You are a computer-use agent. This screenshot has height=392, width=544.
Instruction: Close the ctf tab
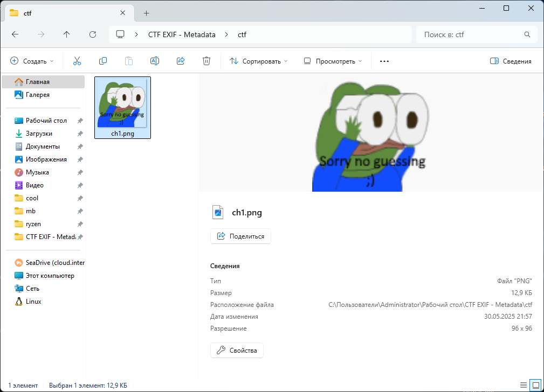pos(123,13)
